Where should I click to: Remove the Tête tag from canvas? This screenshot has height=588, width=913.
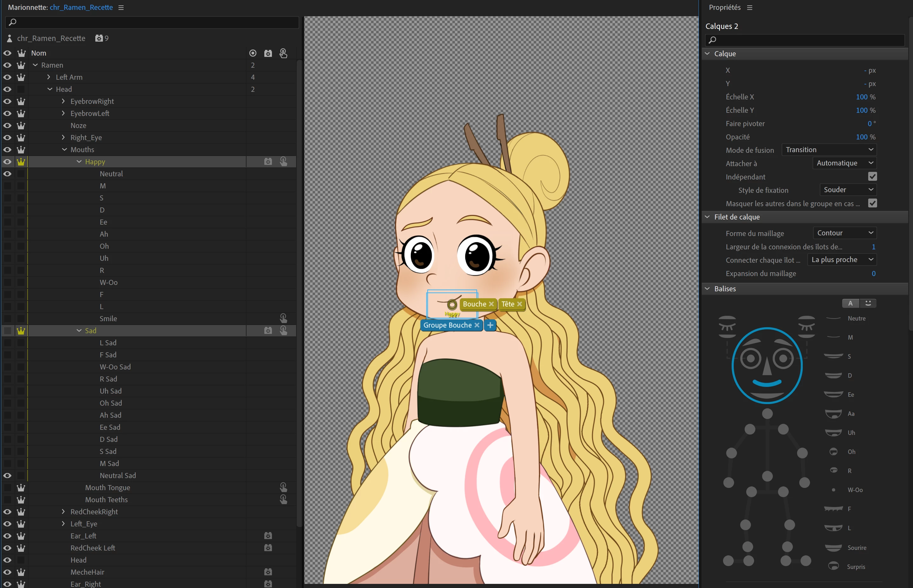tap(519, 304)
